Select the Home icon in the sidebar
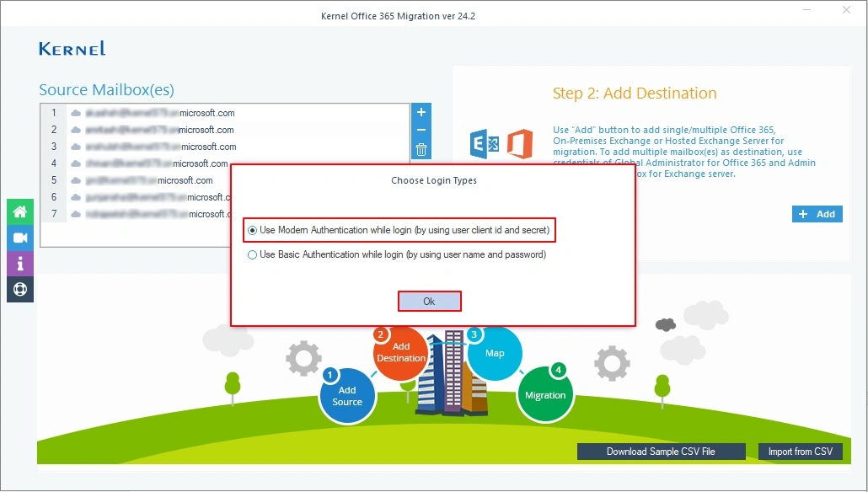 pyautogui.click(x=19, y=211)
